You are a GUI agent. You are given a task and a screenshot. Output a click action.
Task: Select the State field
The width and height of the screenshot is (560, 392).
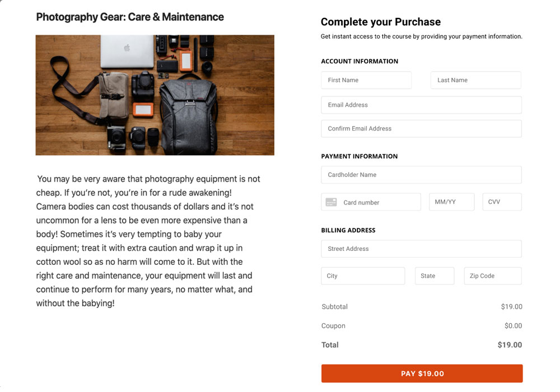434,276
